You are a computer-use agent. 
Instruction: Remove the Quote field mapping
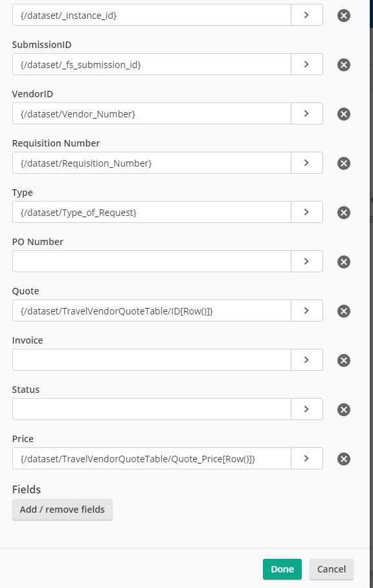pos(343,311)
